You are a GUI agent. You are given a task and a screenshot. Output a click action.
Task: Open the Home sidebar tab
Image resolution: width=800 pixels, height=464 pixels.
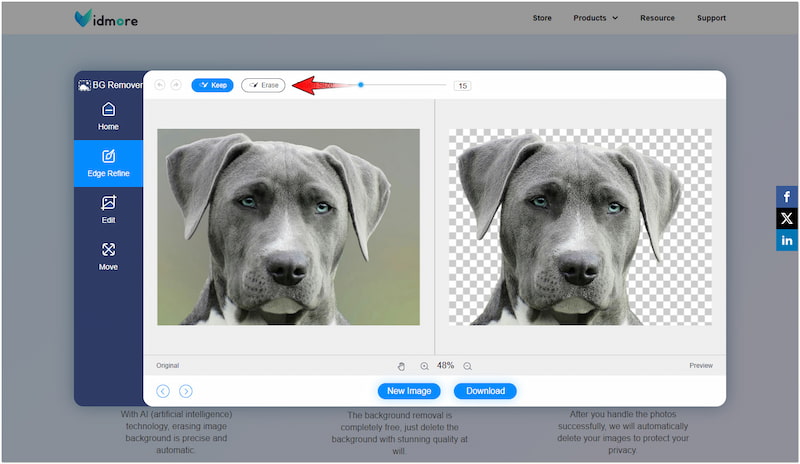tap(108, 116)
